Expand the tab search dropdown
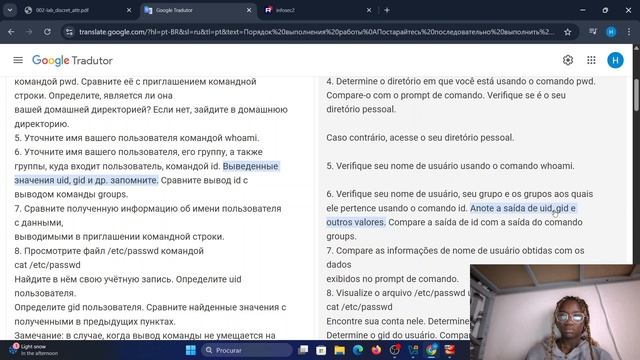 click(10, 10)
